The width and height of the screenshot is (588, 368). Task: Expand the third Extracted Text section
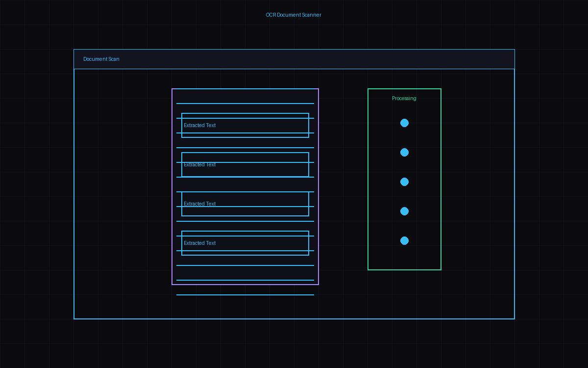tap(245, 204)
